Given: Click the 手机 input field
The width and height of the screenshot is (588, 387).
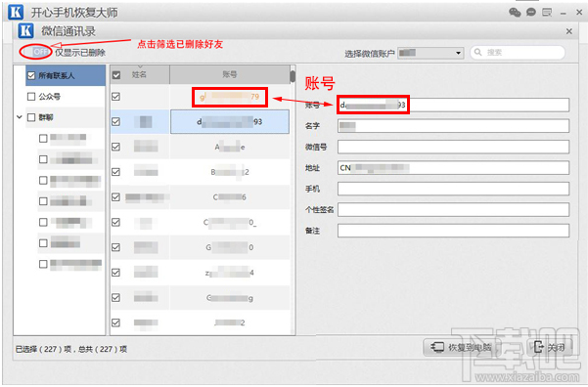Looking at the screenshot, I should tap(453, 189).
